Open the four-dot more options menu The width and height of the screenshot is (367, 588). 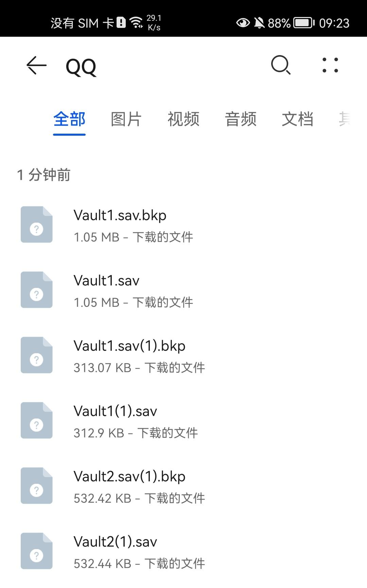point(330,65)
